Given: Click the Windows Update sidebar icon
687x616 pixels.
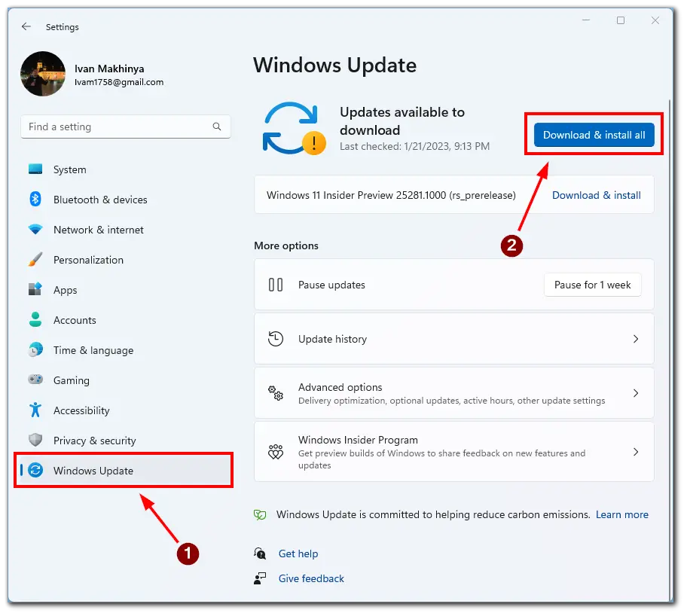Looking at the screenshot, I should click(35, 471).
